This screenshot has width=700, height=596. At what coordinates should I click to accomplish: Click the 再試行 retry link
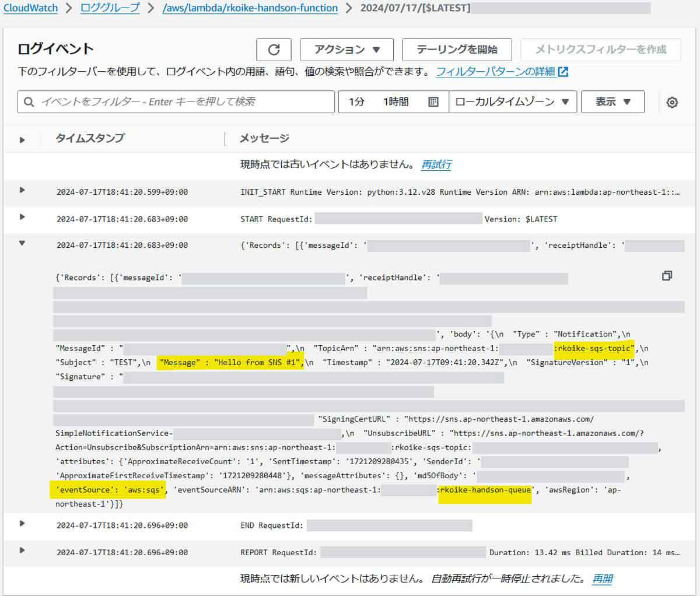[x=436, y=164]
